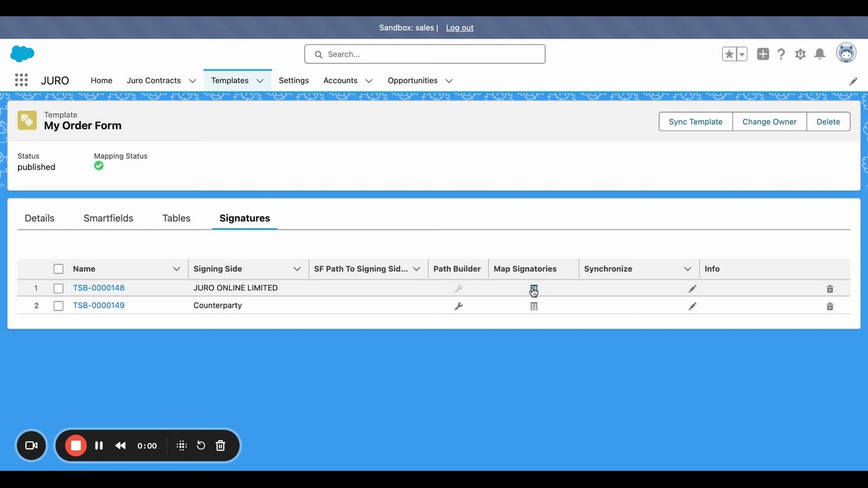The height and width of the screenshot is (488, 868).
Task: Click the recorder dotted grid icon
Action: pos(181,445)
